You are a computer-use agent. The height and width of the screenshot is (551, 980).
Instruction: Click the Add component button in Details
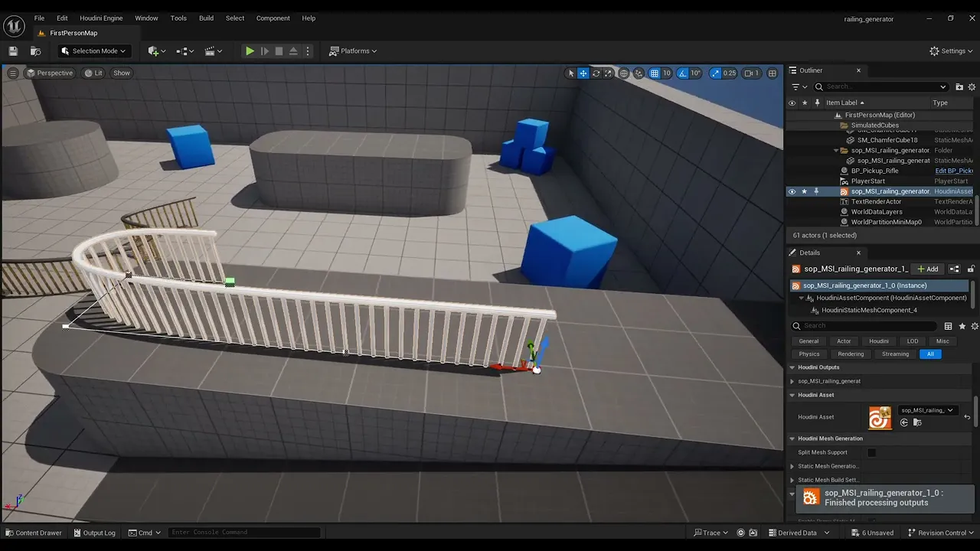pyautogui.click(x=928, y=269)
